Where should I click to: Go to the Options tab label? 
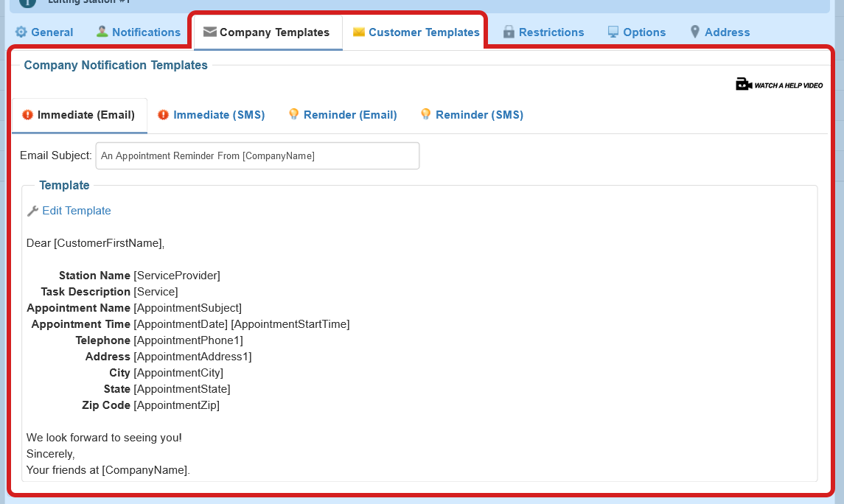coord(644,32)
